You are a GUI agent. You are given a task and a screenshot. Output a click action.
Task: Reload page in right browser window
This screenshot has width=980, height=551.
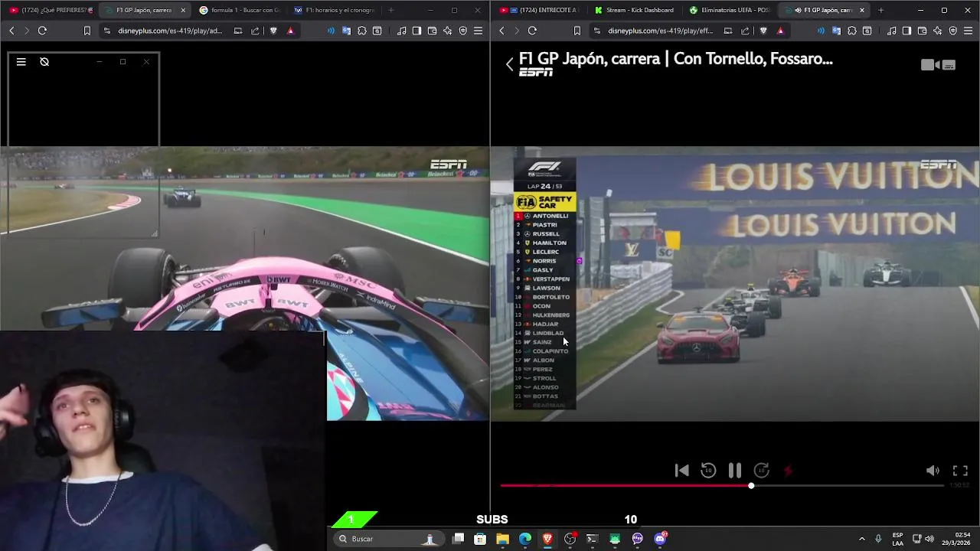532,31
